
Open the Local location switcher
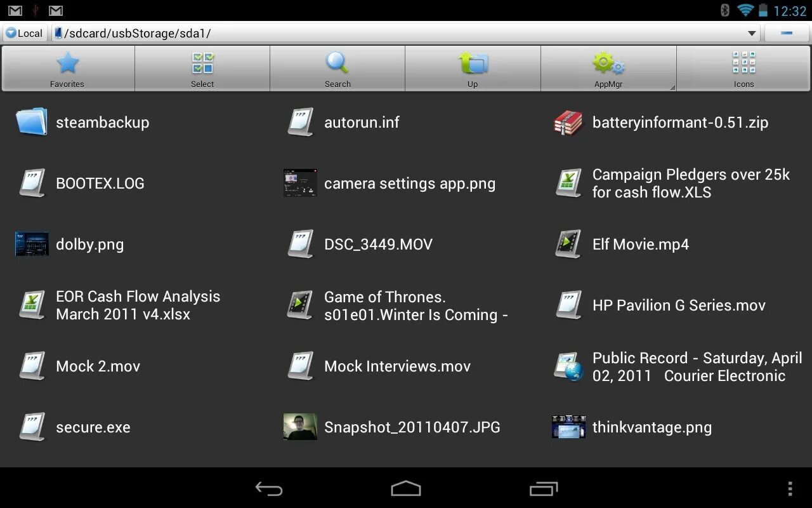pyautogui.click(x=24, y=33)
